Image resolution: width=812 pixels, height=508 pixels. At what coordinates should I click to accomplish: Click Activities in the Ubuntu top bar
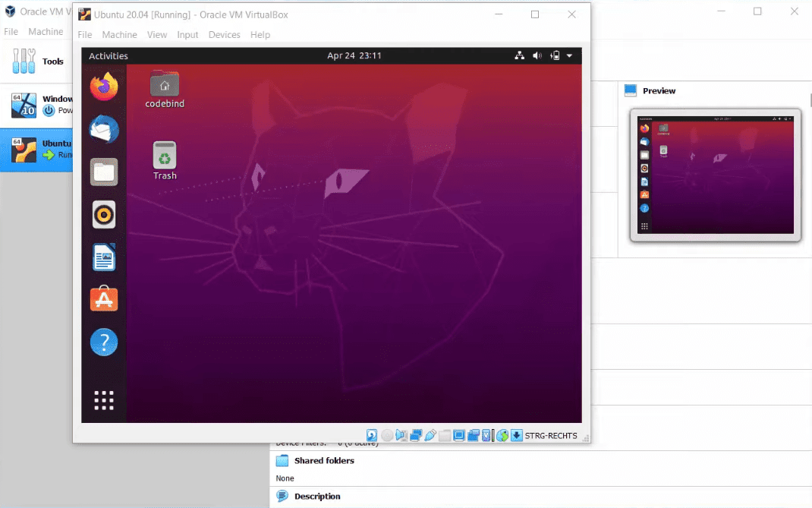pos(109,55)
